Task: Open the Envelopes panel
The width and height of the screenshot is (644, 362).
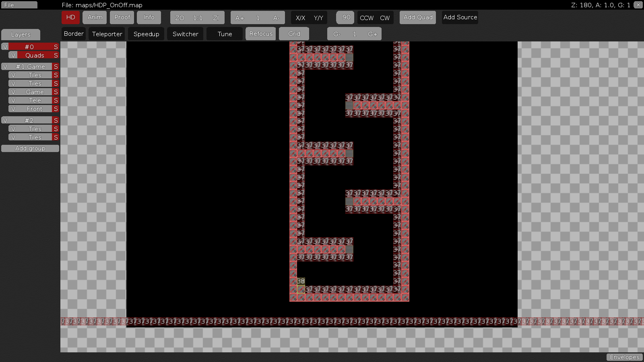Action: (x=624, y=357)
